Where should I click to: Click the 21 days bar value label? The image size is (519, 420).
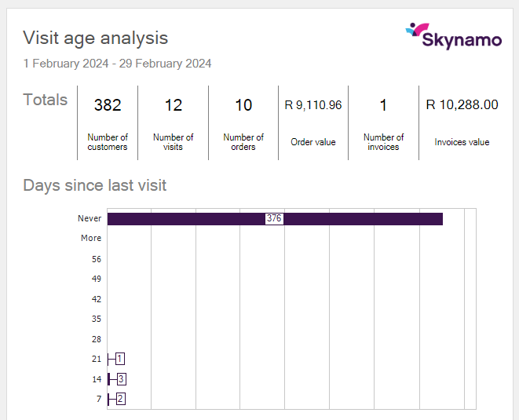tap(120, 359)
